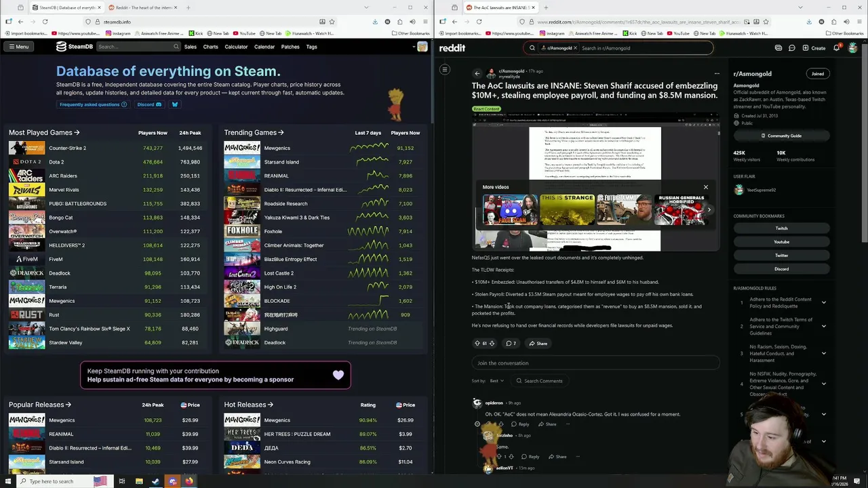Open the Hot Releases list
Viewport: 868px width, 488px height.
tap(249, 405)
